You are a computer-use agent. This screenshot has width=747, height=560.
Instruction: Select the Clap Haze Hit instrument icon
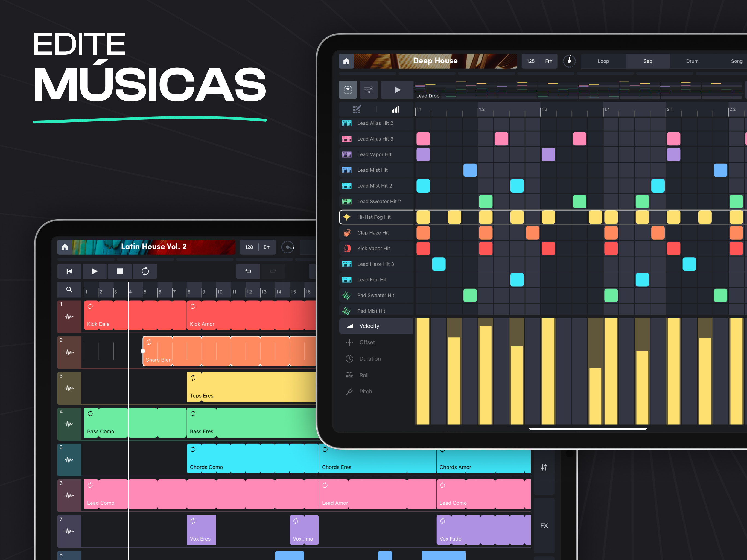(347, 233)
